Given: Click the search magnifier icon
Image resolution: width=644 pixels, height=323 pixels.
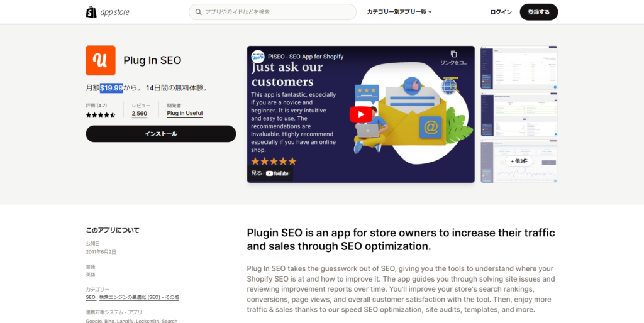Looking at the screenshot, I should (199, 13).
